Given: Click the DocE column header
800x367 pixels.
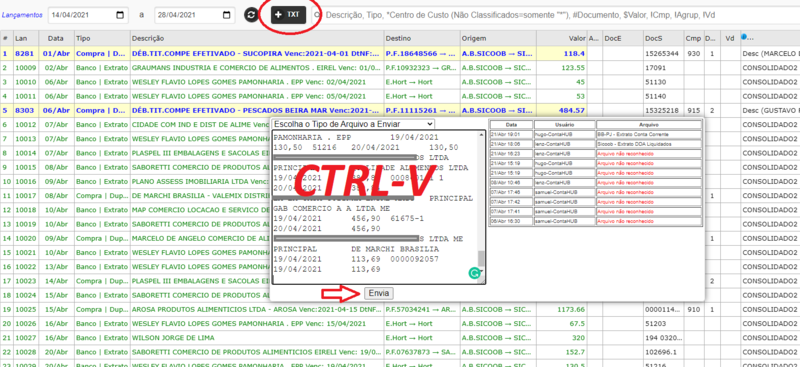Looking at the screenshot, I should click(x=622, y=38).
